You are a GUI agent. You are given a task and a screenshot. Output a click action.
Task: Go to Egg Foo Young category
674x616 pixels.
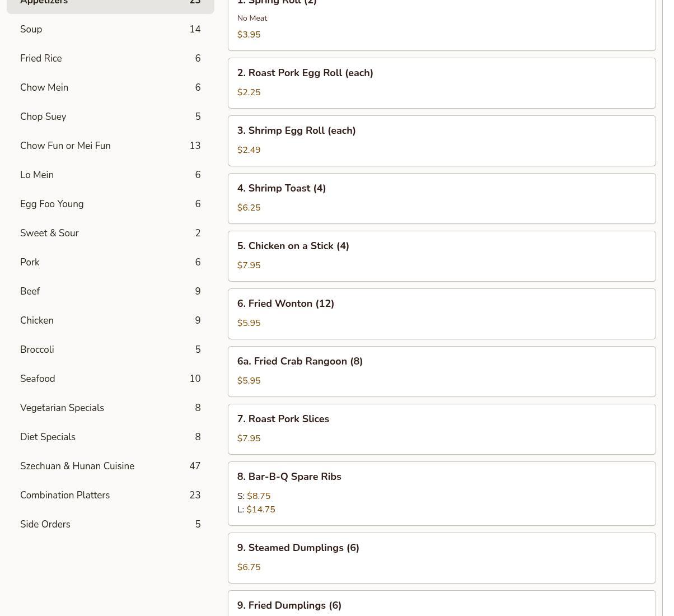(110, 204)
